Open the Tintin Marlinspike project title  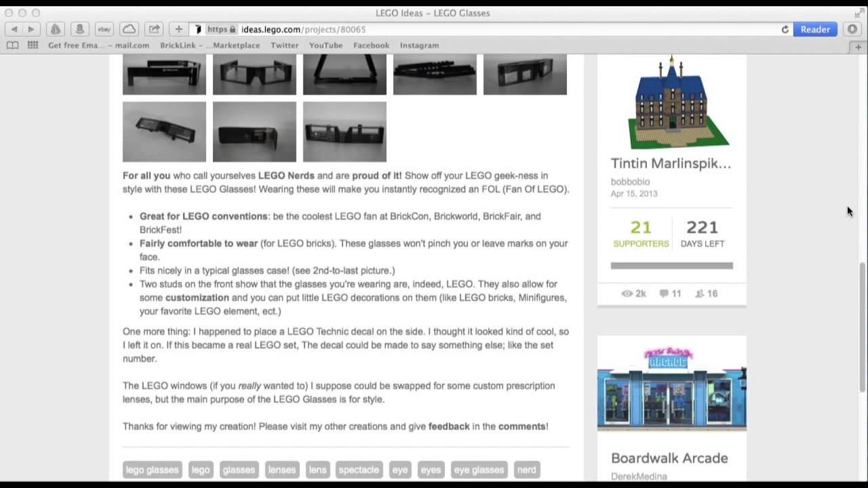tap(671, 163)
